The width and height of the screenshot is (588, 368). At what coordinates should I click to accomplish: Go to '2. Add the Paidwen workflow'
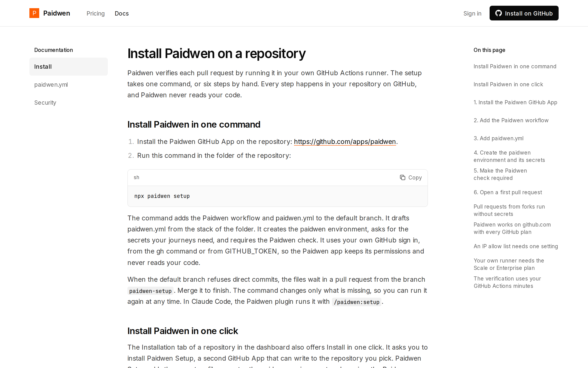511,120
